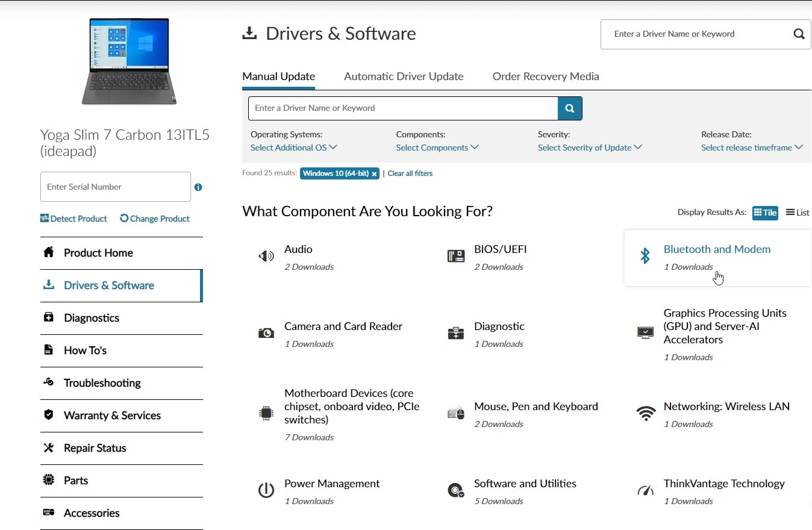Click the Power Management power icon
The height and width of the screenshot is (530, 812).
coord(266,490)
